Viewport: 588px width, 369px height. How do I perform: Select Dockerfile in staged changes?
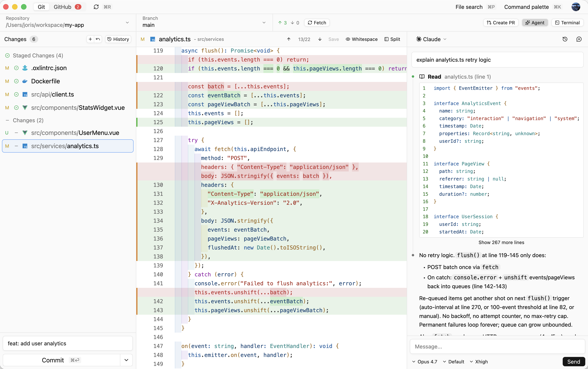pos(68,81)
